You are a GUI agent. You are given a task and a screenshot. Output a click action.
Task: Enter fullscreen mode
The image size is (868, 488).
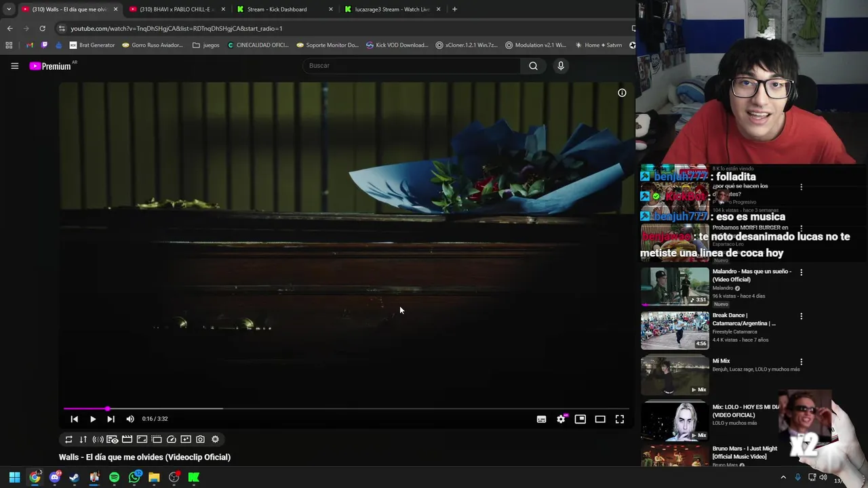click(x=620, y=419)
